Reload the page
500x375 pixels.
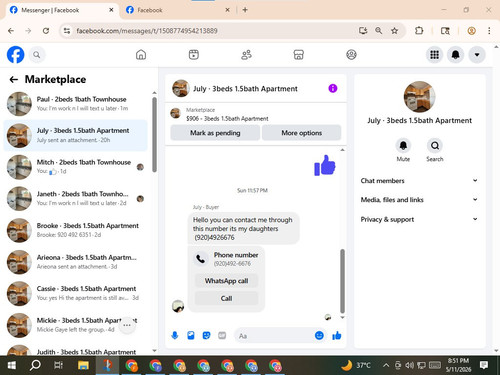[46, 31]
